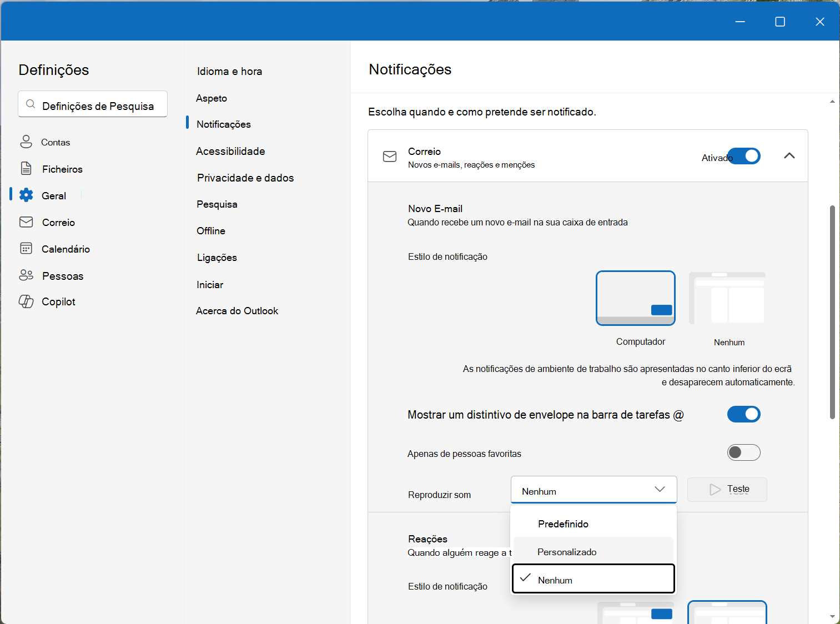This screenshot has width=840, height=624.
Task: Click the scrollbar up arrow
Action: 832,102
